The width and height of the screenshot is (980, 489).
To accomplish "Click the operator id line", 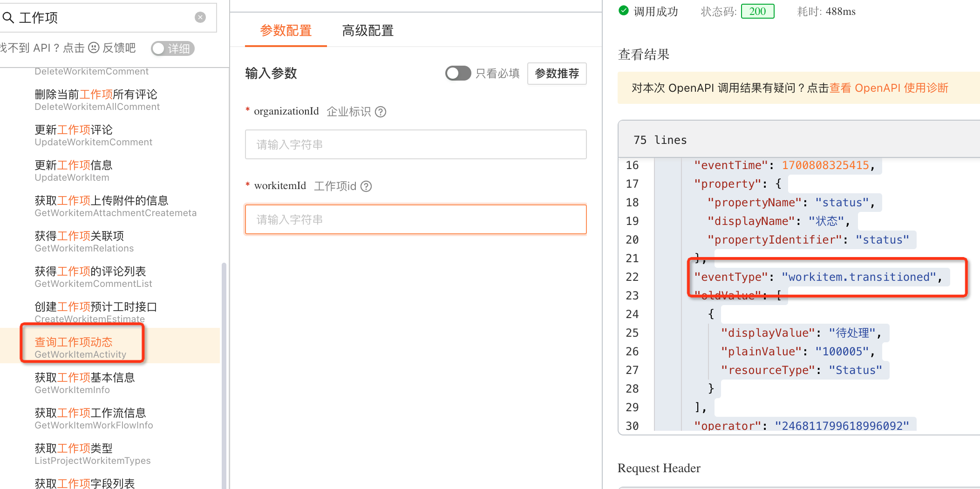I will (x=802, y=425).
